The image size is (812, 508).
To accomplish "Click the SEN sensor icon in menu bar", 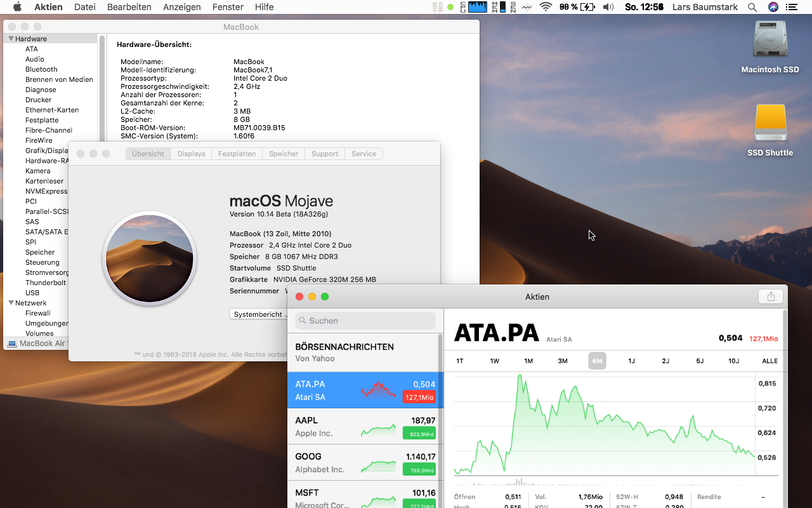I will pos(513,7).
